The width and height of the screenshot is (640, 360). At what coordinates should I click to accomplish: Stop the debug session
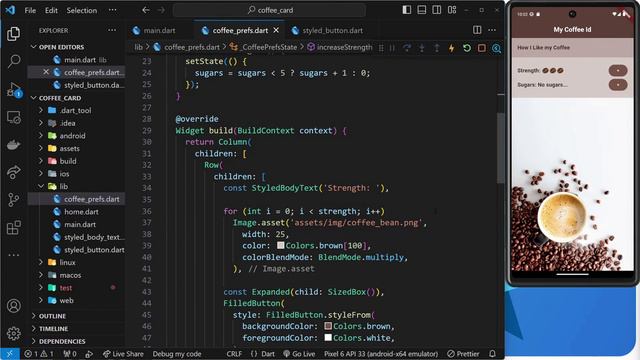click(482, 48)
